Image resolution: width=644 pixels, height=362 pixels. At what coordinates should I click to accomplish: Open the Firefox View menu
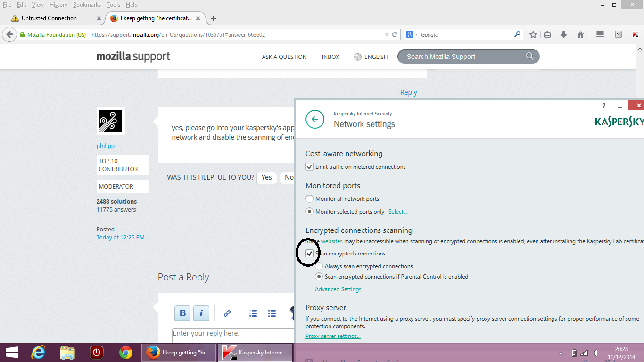[38, 5]
